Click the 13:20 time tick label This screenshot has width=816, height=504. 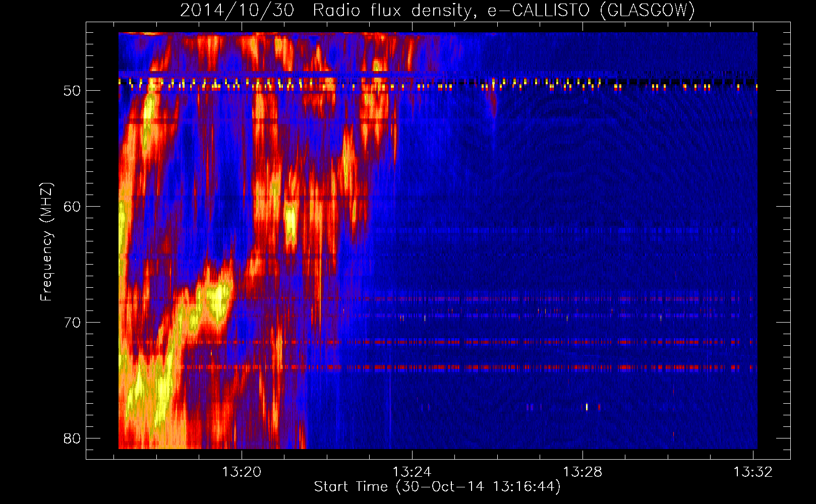click(242, 472)
